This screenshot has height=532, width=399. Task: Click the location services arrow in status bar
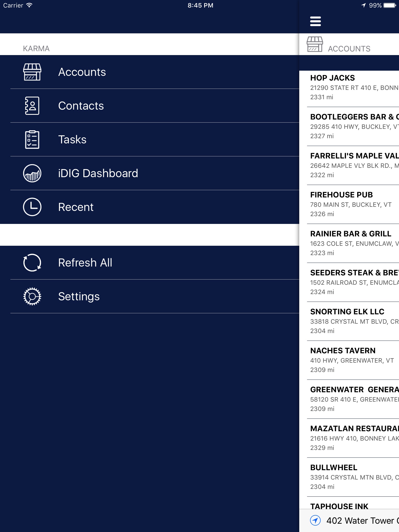click(x=364, y=5)
